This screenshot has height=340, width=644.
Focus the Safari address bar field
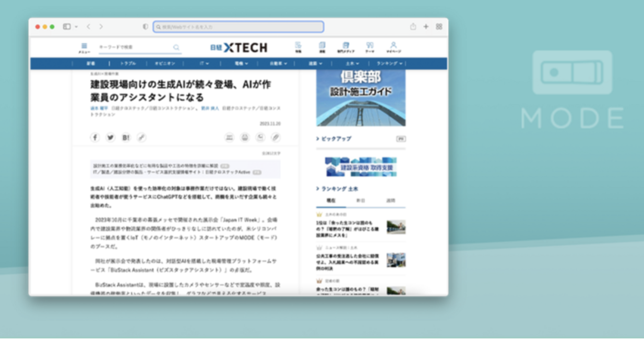pyautogui.click(x=238, y=27)
